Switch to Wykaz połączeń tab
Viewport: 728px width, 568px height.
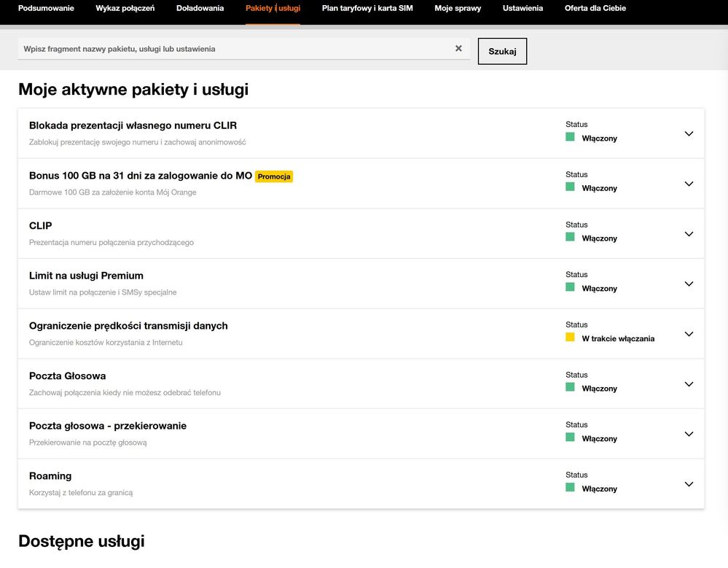[x=125, y=8]
